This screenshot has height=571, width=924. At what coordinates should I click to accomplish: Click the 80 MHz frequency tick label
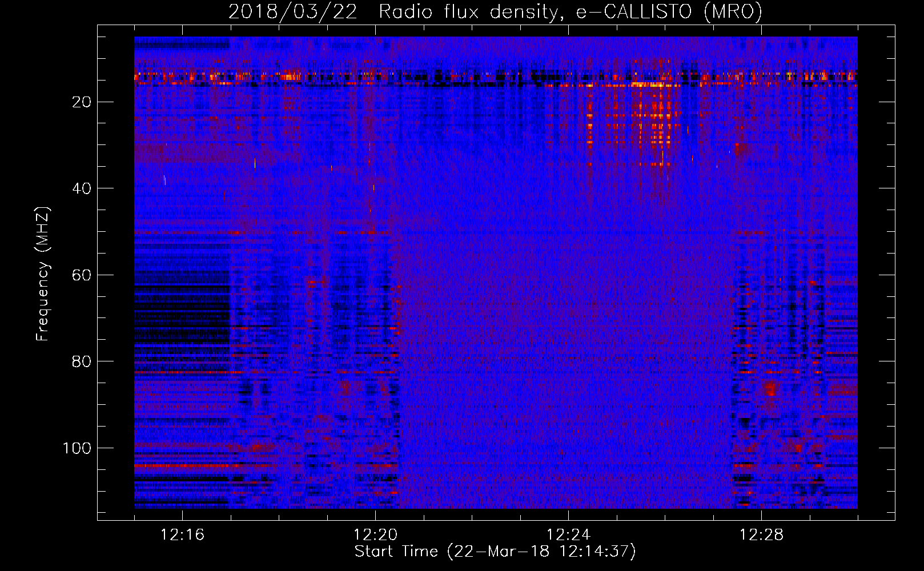82,361
